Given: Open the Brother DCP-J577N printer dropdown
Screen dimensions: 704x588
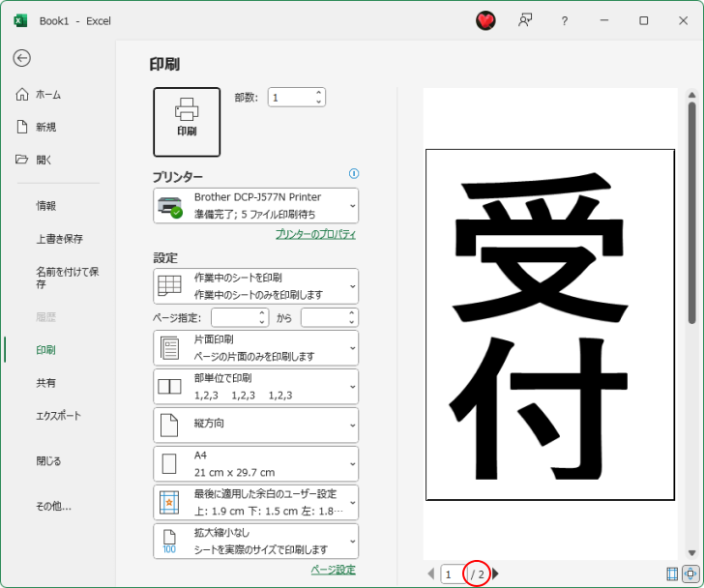Looking at the screenshot, I should click(x=255, y=205).
